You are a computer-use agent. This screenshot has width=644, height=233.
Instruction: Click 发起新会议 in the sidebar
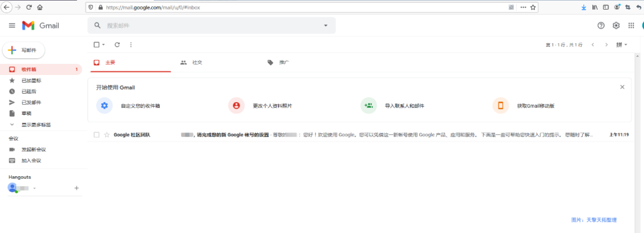point(34,150)
